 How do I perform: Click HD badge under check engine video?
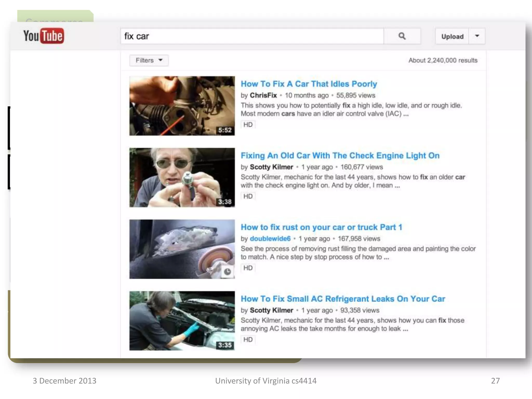tap(248, 196)
